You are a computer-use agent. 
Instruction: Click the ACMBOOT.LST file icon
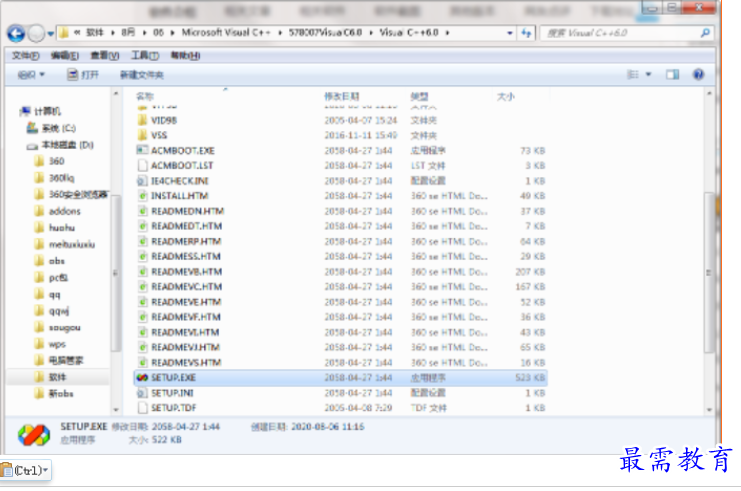click(x=142, y=165)
